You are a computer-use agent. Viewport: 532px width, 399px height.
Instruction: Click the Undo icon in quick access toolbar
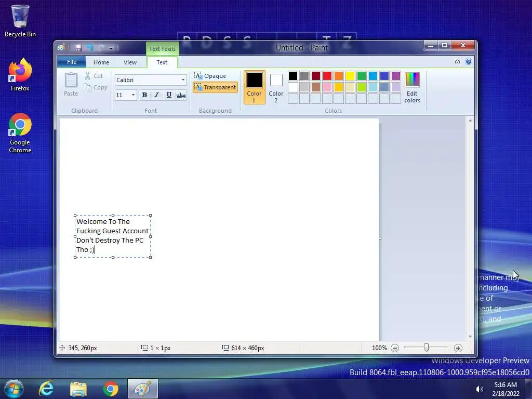(x=89, y=48)
